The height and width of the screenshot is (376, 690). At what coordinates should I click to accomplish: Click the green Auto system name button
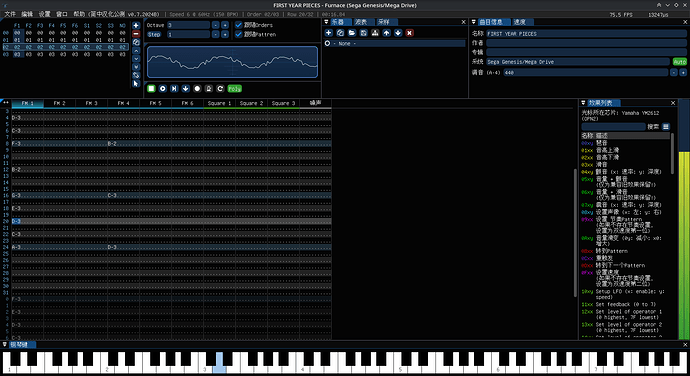[680, 62]
